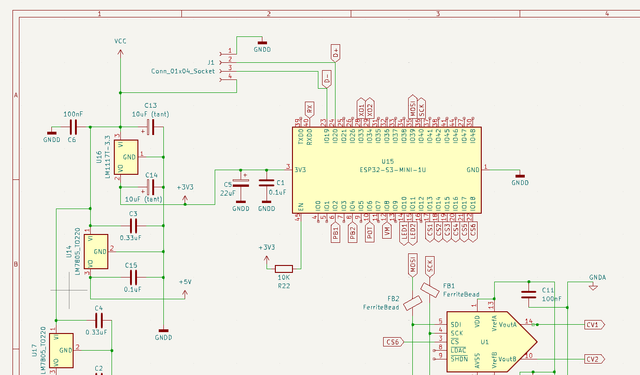The height and width of the screenshot is (375, 640).
Task: Click pin 4 of connector J1
Action: (227, 79)
